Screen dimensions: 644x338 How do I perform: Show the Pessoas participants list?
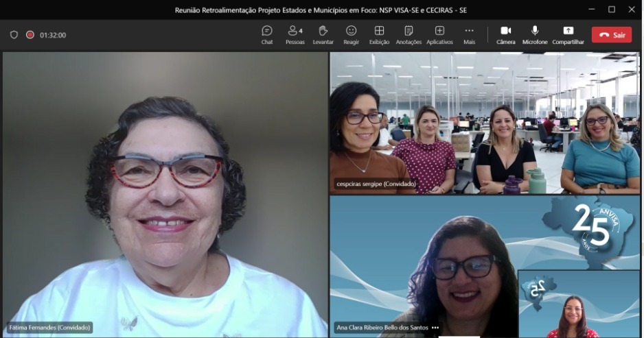click(x=295, y=35)
